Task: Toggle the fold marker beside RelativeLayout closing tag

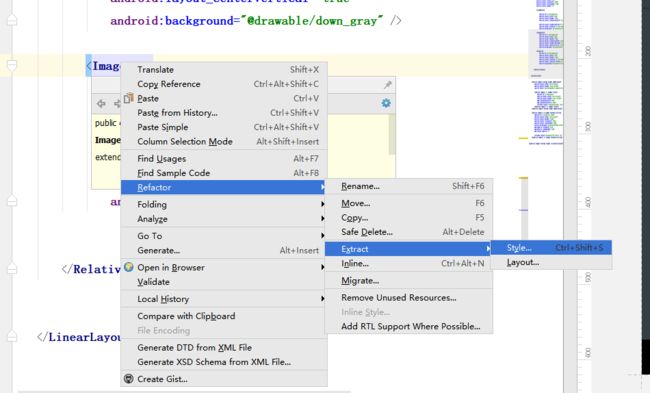Action: pos(12,268)
